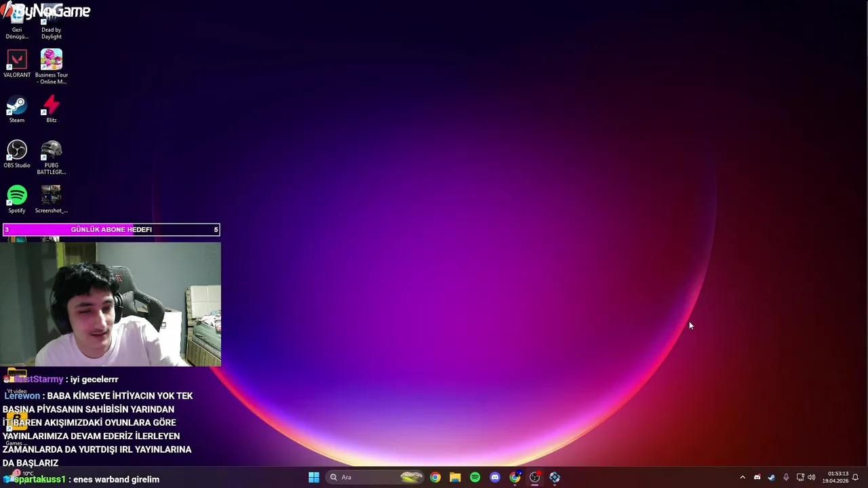Viewport: 868px width, 488px height.
Task: Expand the hidden system tray icons chevron
Action: point(743,477)
